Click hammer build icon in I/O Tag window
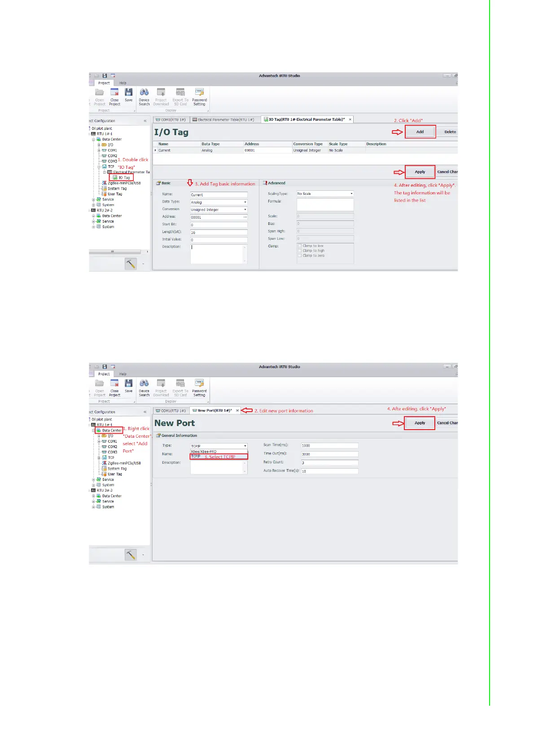The image size is (534, 756). point(131,264)
